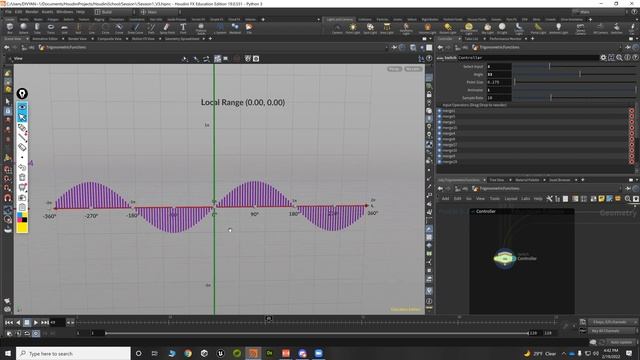Click the Controller switch node
Image resolution: width=640 pixels, height=360 pixels.
tap(505, 258)
